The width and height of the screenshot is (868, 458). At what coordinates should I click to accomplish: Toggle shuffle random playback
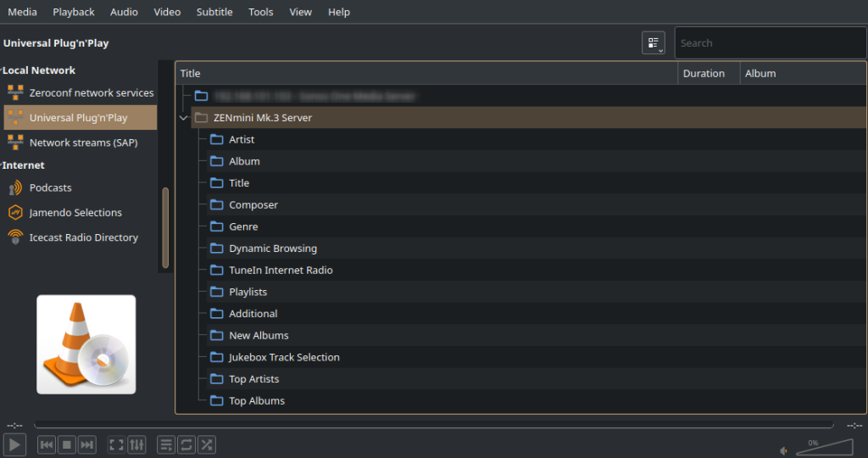tap(207, 444)
